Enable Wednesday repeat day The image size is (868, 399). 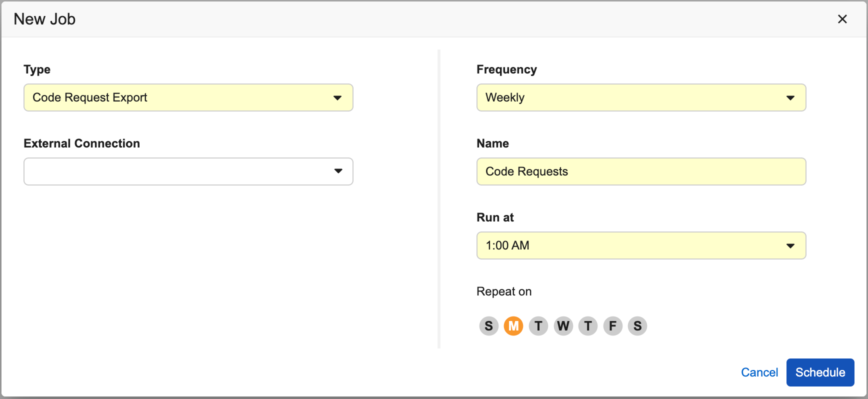(563, 326)
